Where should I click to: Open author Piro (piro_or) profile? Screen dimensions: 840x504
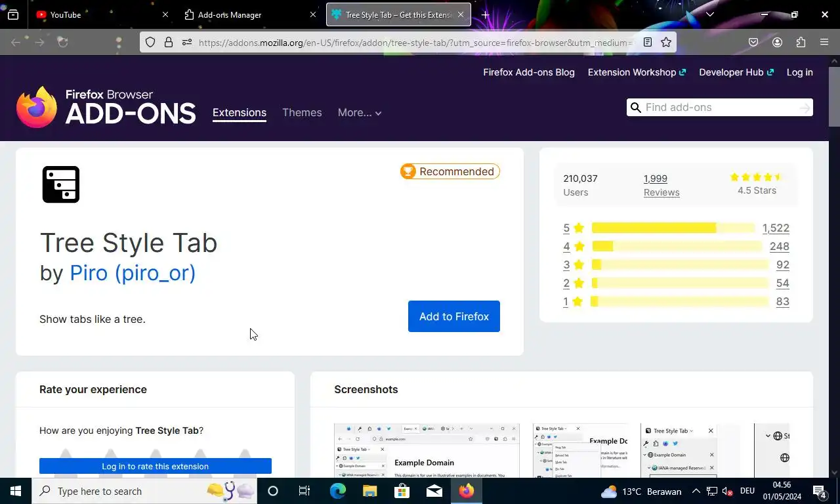click(133, 272)
